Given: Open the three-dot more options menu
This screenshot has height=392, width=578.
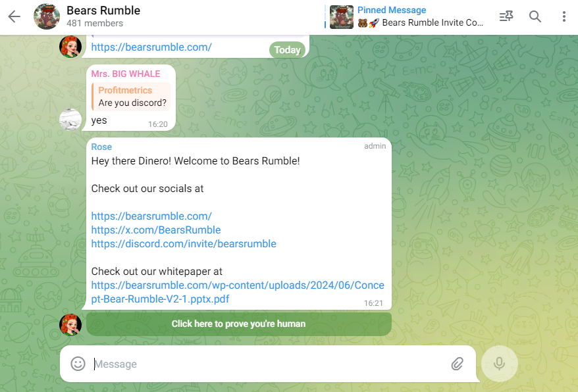Looking at the screenshot, I should (x=564, y=16).
